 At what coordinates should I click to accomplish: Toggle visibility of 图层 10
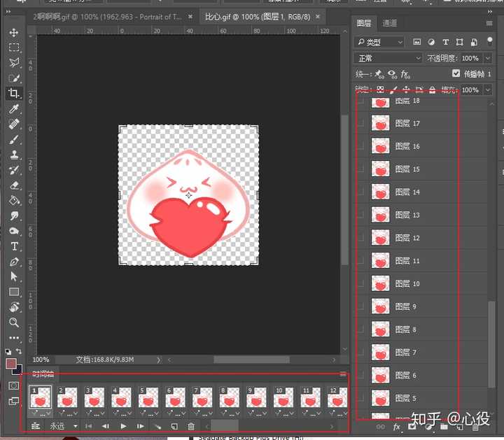[360, 284]
